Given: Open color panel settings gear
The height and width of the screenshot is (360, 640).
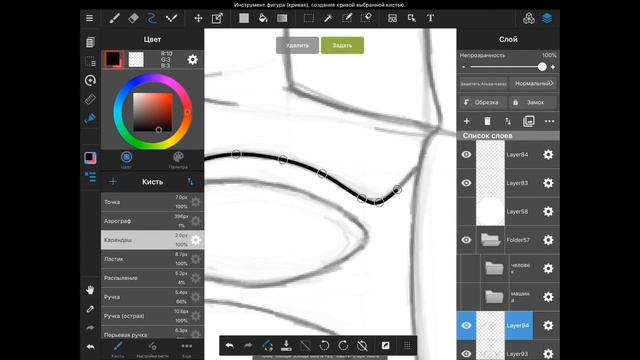Looking at the screenshot, I should (193, 60).
